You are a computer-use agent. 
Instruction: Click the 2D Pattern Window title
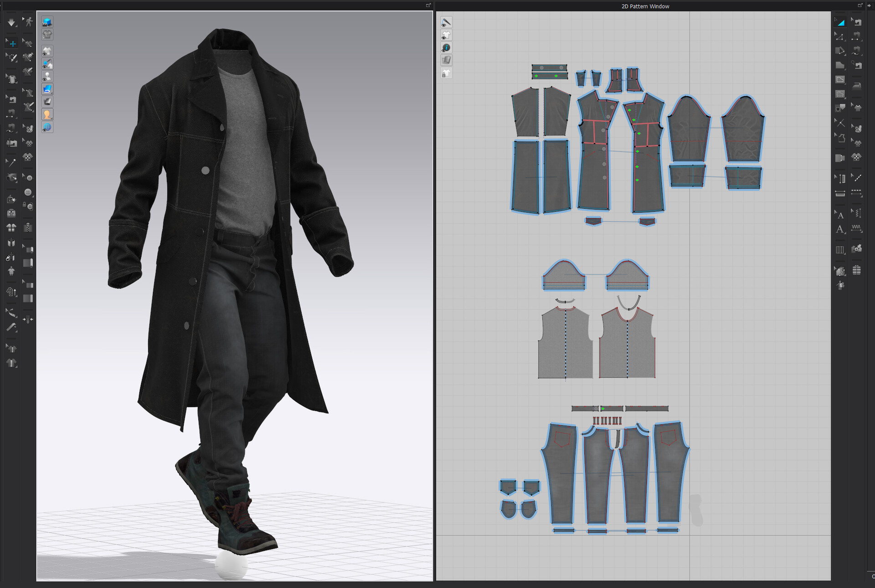tap(645, 6)
